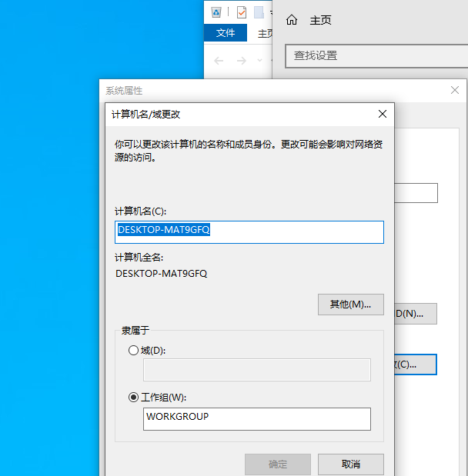The image size is (468, 476).
Task: Click the disabled 域 text field
Action: tap(257, 370)
